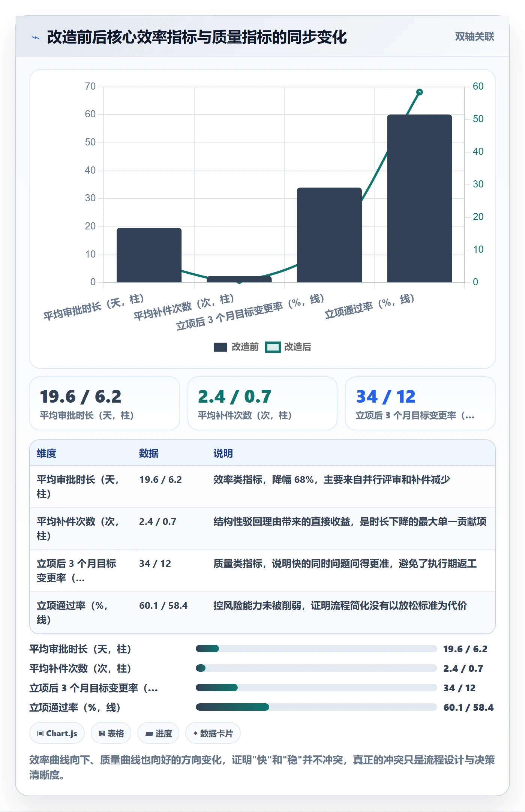
Task: Click the 立项通过率 bar in the chart
Action: pos(419,198)
